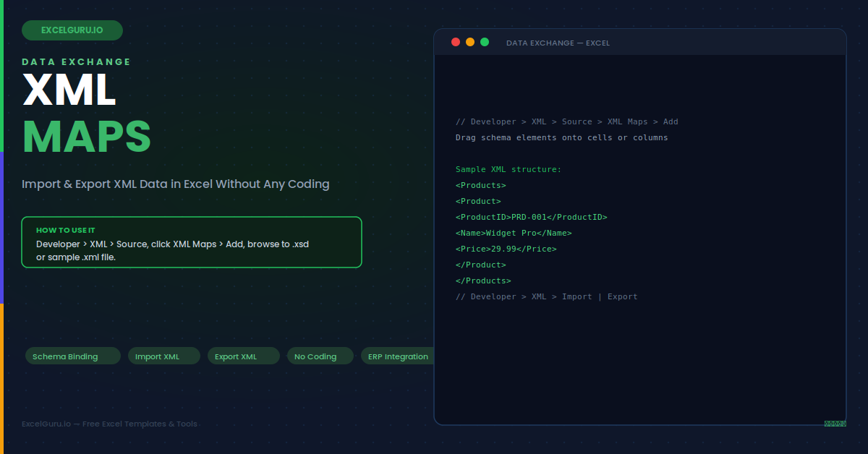
Task: Click the green badge at window corner
Action: pyautogui.click(x=835, y=424)
